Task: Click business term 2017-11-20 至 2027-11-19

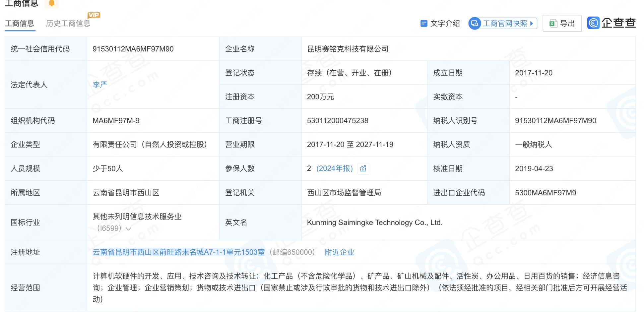Action: [x=350, y=145]
